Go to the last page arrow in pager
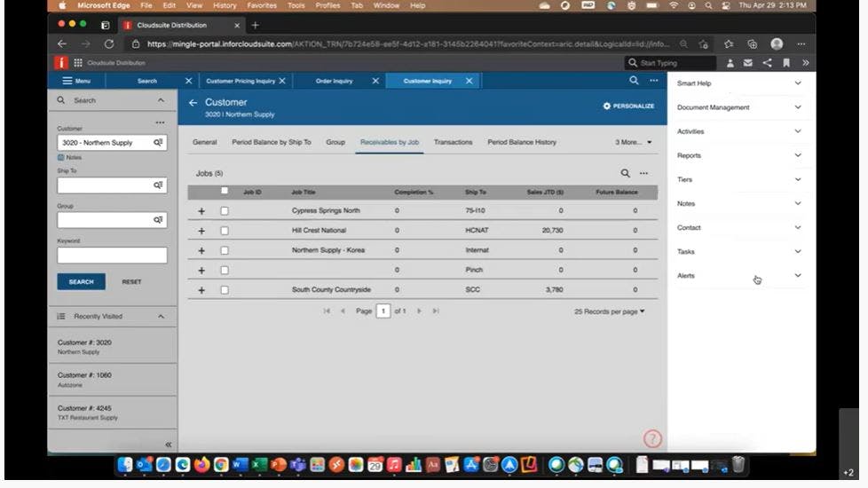This screenshot has width=868, height=488. (x=436, y=311)
